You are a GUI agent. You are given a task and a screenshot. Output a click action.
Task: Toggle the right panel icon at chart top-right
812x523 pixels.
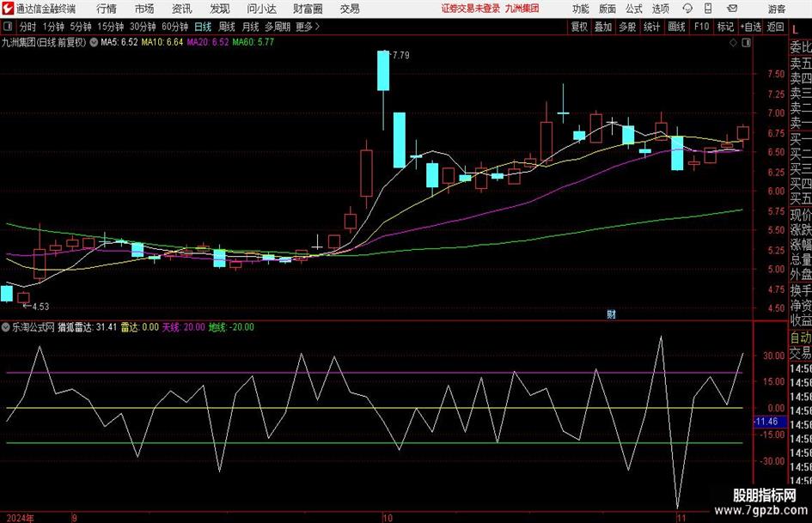pyautogui.click(x=746, y=43)
